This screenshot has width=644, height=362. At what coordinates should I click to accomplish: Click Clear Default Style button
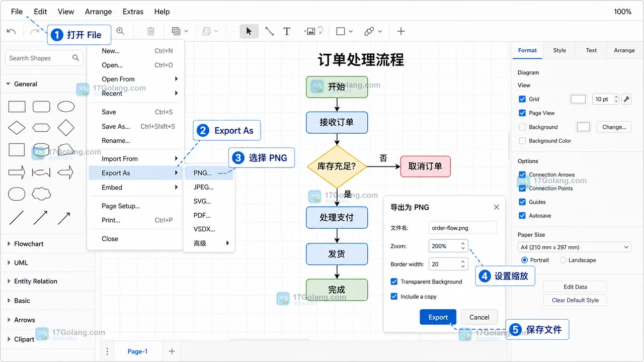(575, 300)
